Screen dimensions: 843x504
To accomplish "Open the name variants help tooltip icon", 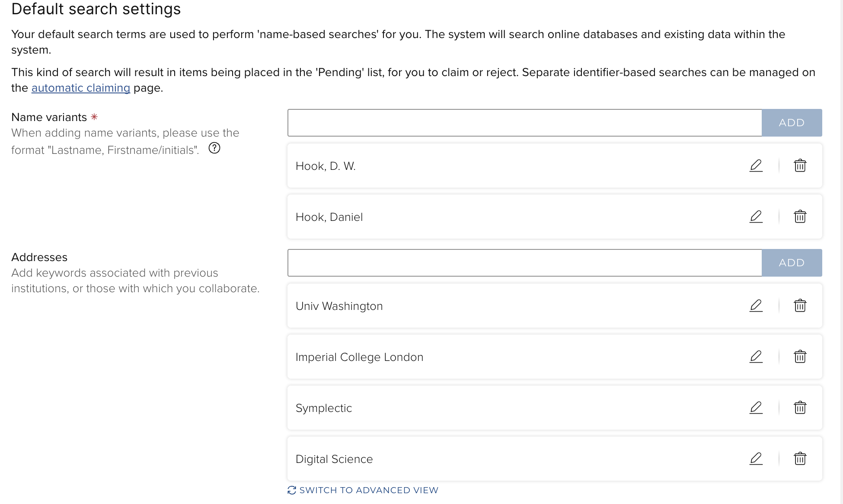I will (x=214, y=148).
